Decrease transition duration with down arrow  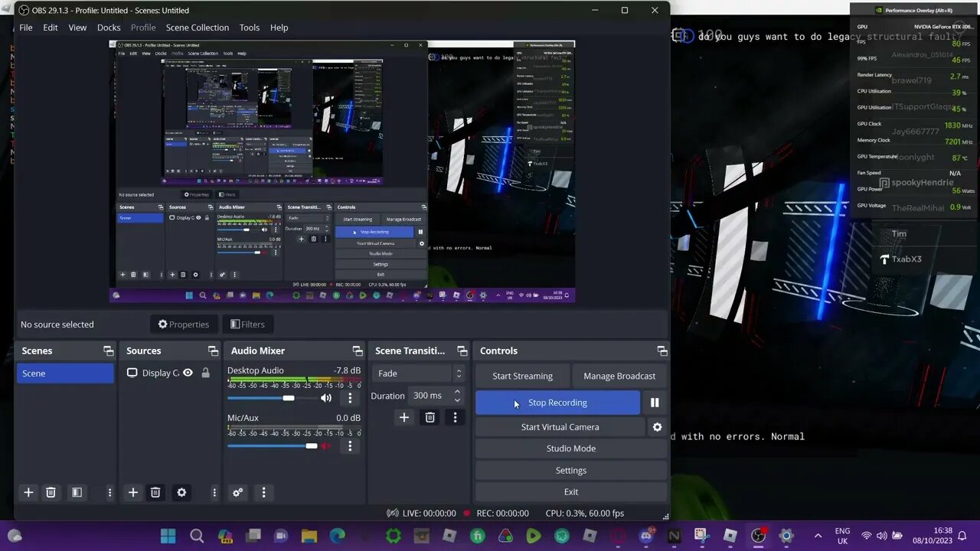(x=457, y=400)
